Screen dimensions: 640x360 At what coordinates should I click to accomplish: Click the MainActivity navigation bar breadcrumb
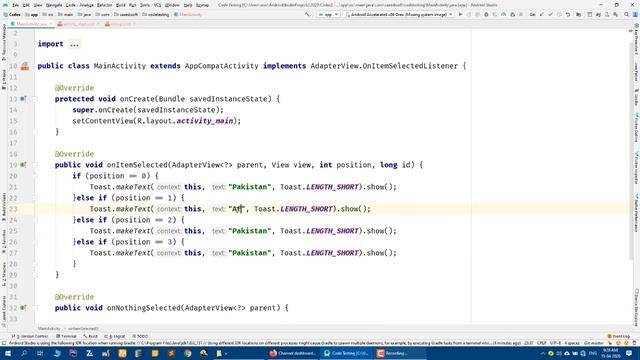188,14
